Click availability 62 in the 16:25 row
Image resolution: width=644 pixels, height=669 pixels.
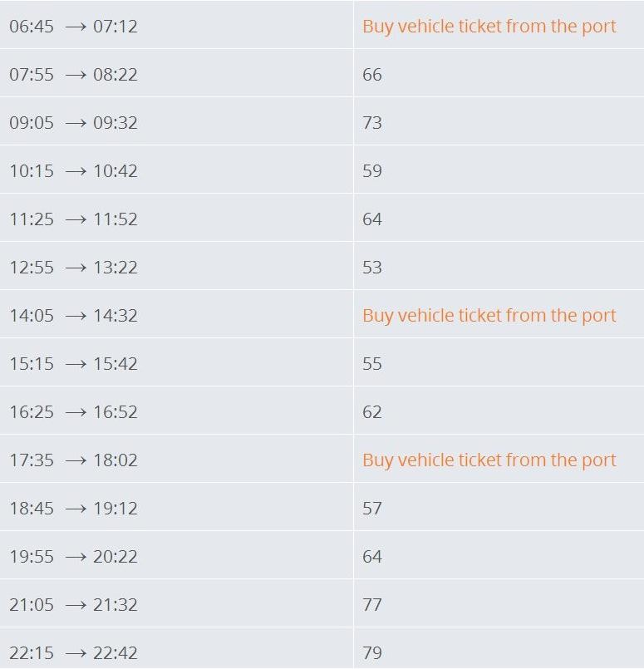coord(372,412)
